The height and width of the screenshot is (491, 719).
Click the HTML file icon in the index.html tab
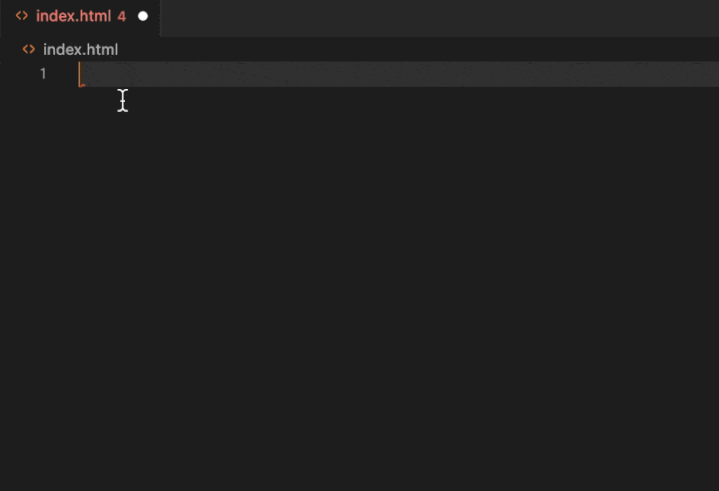pyautogui.click(x=22, y=16)
